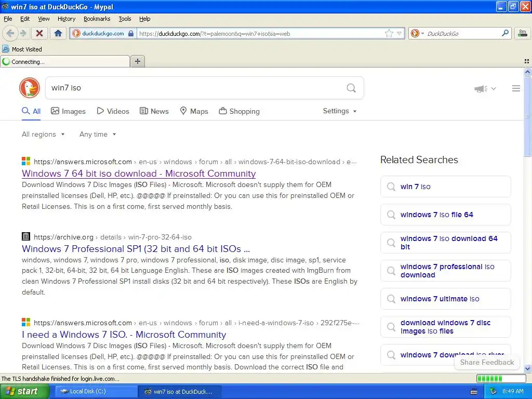Click Microsoft favicon of first result
This screenshot has width=532, height=399.
26,161
